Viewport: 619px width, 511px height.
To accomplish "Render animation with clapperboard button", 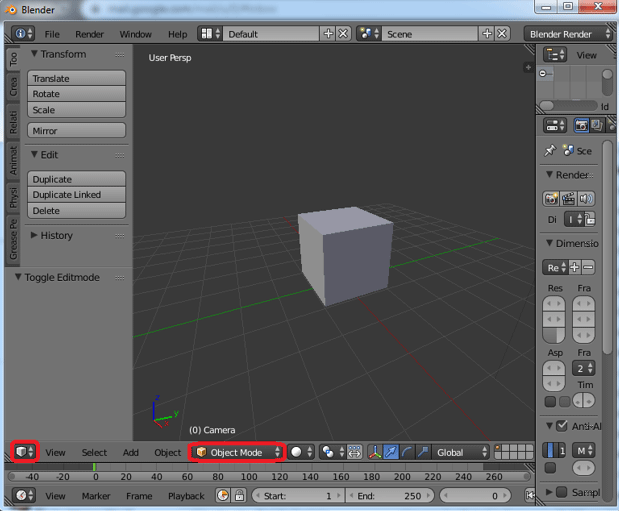I will coord(568,199).
